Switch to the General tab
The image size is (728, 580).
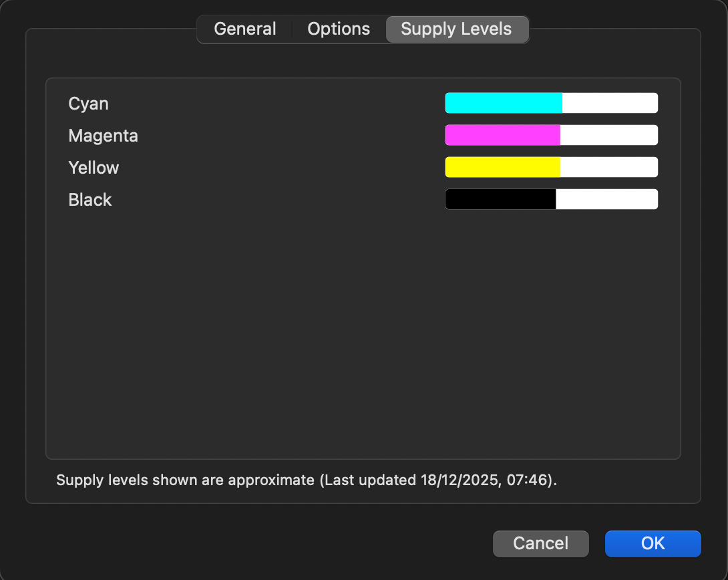click(x=244, y=29)
